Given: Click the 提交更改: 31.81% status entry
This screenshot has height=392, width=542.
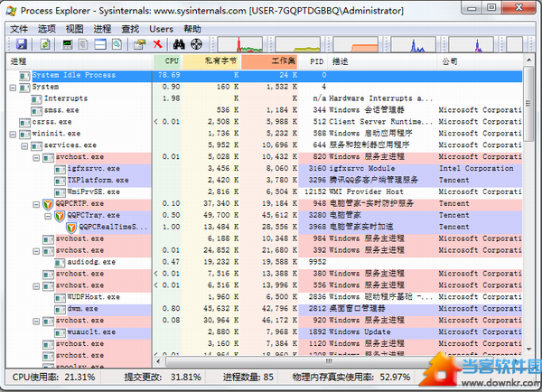Looking at the screenshot, I should click(x=163, y=378).
